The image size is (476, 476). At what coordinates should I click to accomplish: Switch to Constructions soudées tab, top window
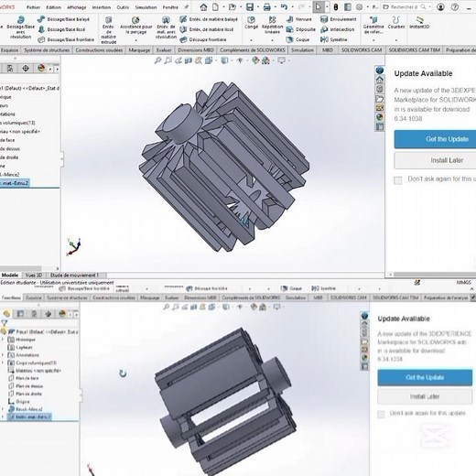[x=99, y=50]
